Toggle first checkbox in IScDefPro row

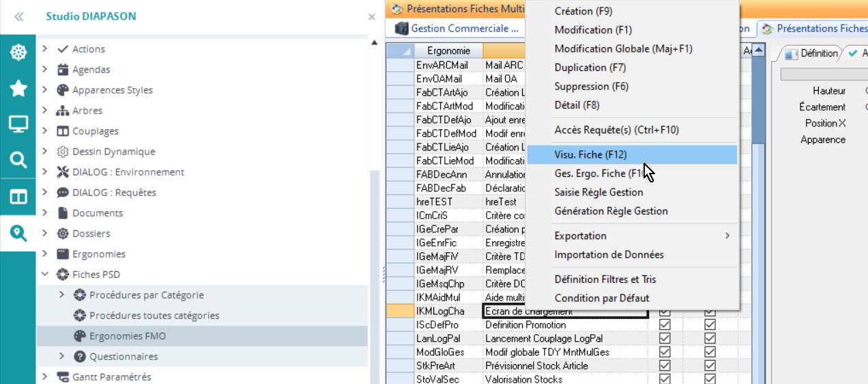[x=665, y=325]
